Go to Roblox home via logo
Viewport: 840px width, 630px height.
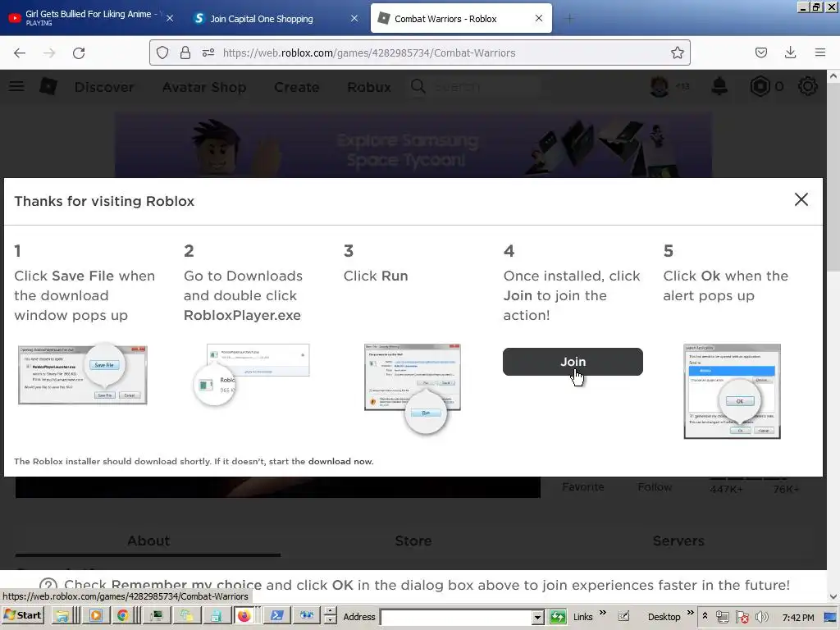click(48, 86)
